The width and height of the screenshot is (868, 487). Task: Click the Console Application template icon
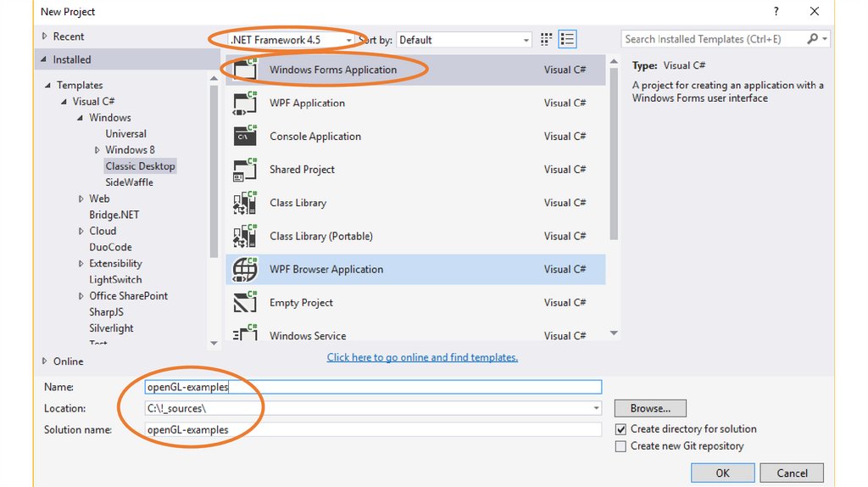[245, 136]
